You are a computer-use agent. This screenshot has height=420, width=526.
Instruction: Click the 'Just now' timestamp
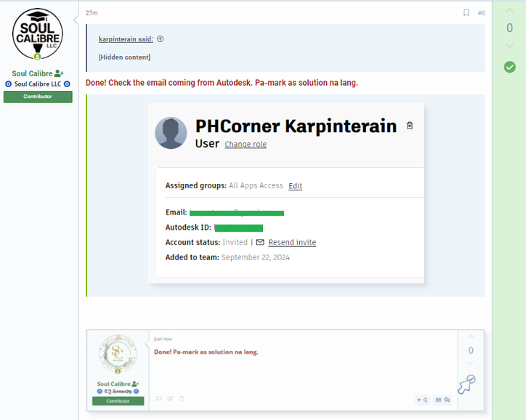pos(163,339)
